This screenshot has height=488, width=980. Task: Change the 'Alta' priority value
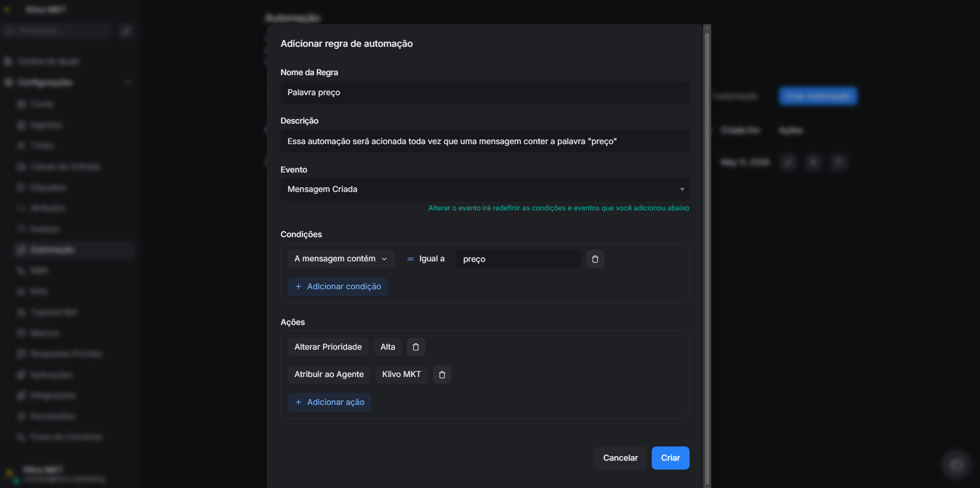point(388,347)
